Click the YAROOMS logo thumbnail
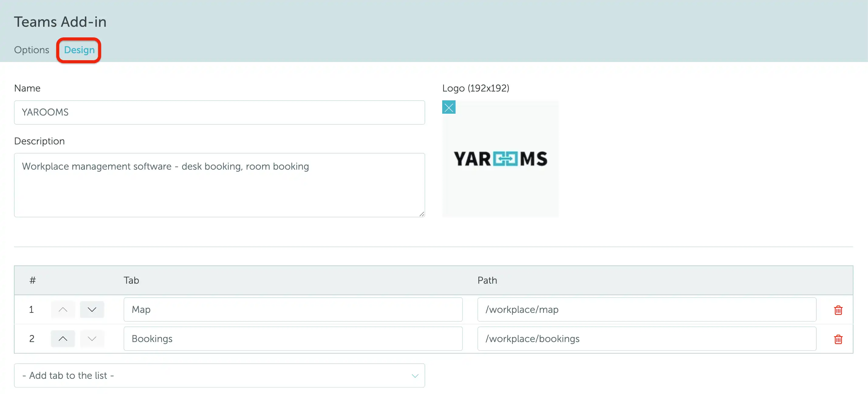This screenshot has height=394, width=868. (501, 159)
